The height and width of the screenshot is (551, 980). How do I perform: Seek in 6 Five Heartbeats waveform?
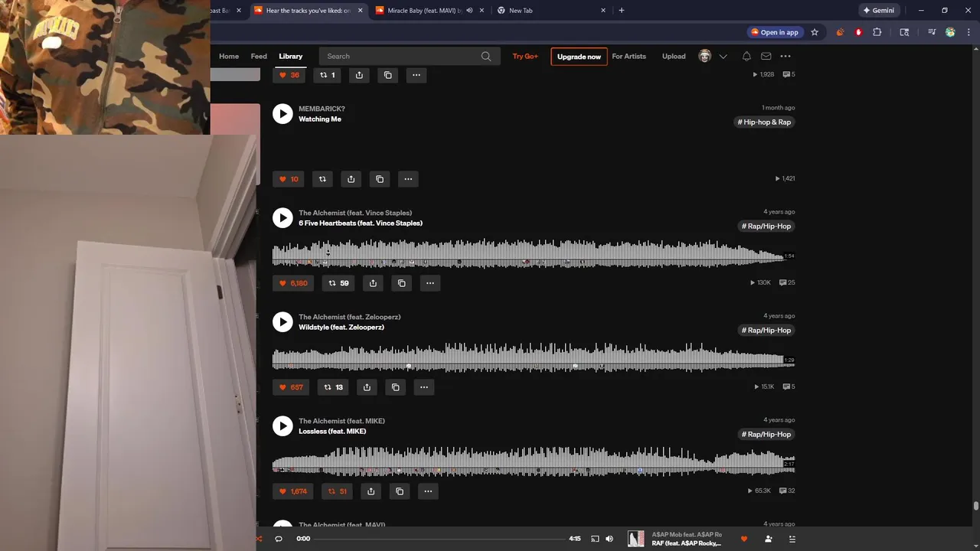528,254
